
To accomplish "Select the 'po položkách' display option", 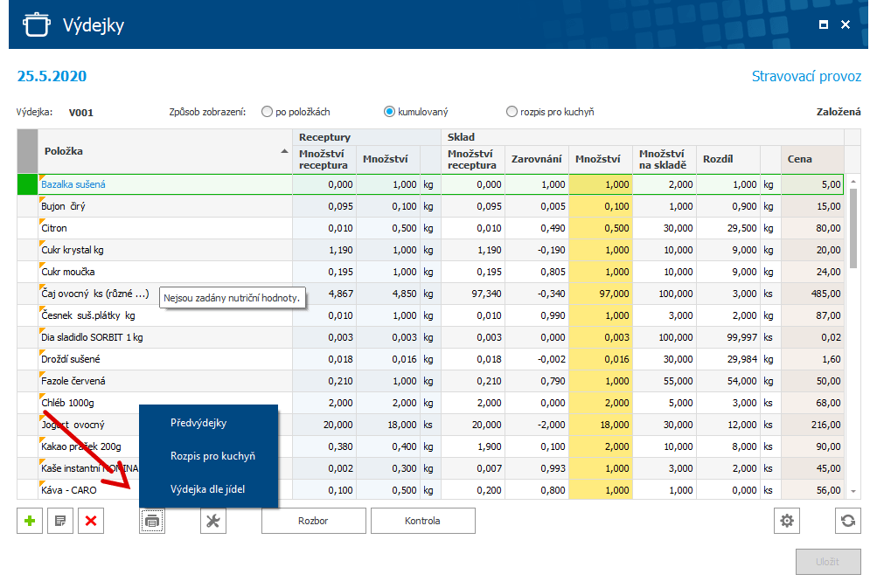I will click(x=296, y=112).
